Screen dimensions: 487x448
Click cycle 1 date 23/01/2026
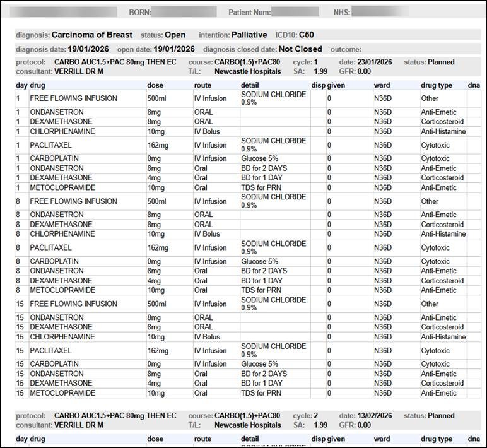[x=375, y=62]
